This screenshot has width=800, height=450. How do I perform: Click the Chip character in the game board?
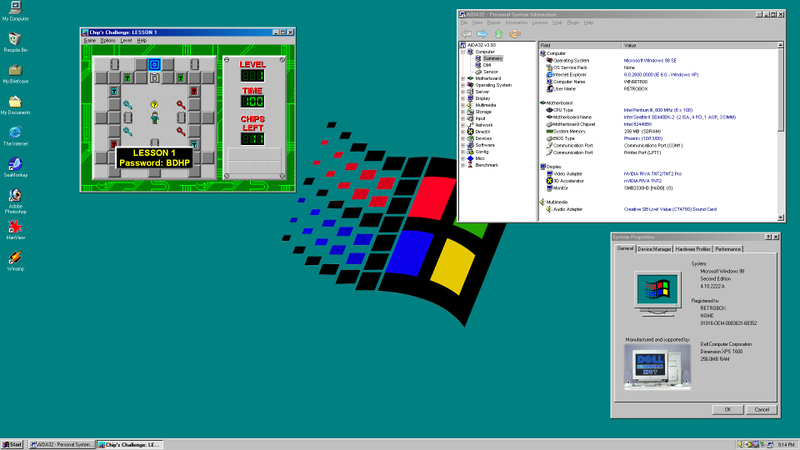154,117
